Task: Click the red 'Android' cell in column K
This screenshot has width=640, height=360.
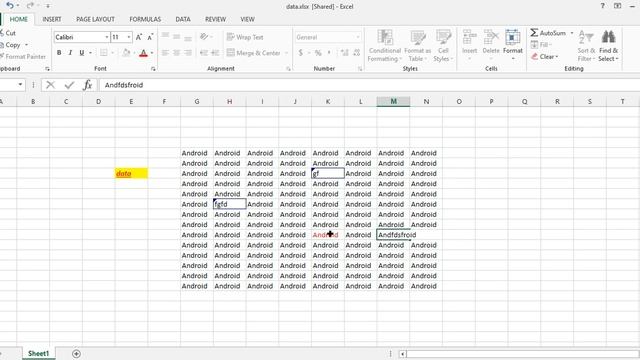Action: click(x=328, y=235)
